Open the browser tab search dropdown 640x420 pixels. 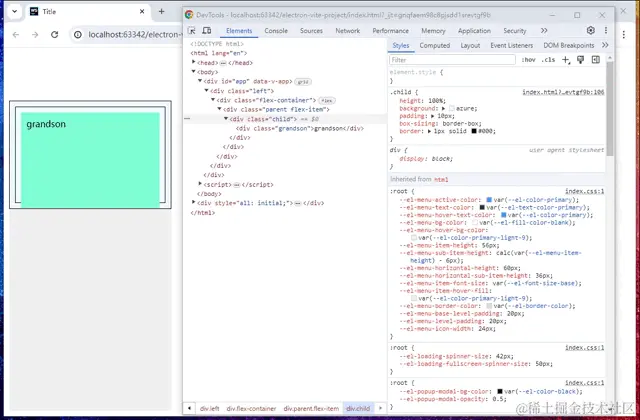point(15,11)
